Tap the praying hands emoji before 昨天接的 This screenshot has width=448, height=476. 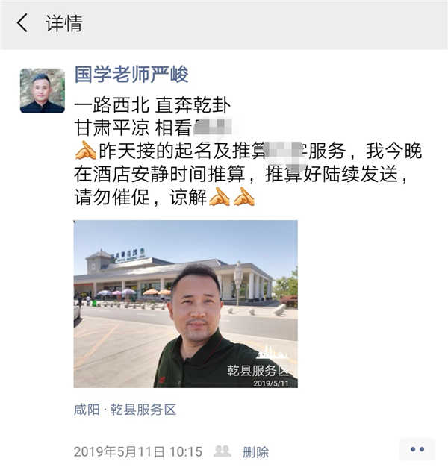click(86, 151)
